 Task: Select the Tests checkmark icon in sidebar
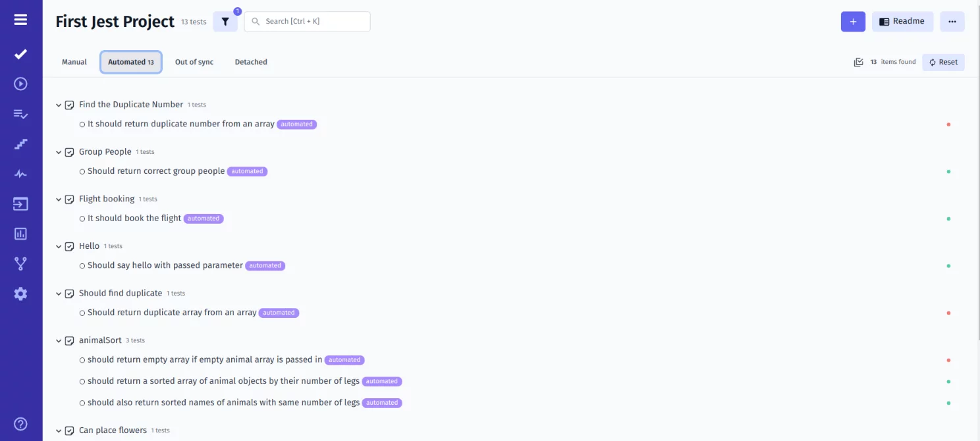point(20,54)
